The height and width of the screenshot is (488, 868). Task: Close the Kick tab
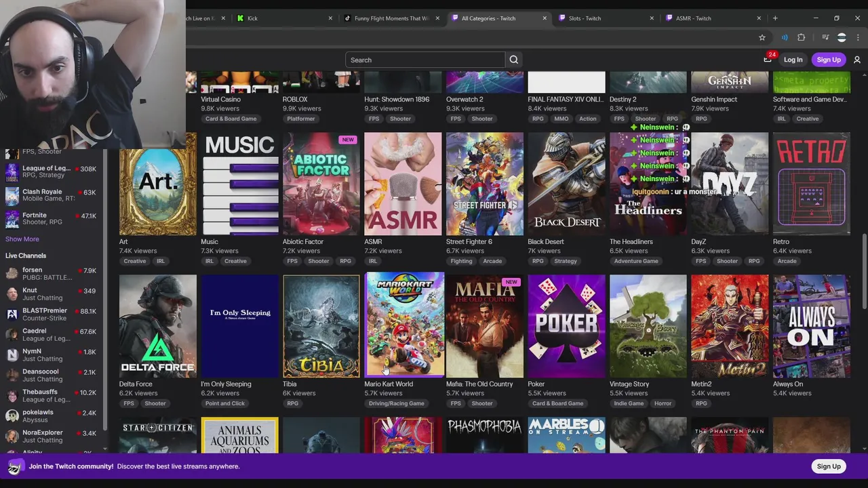pos(330,18)
